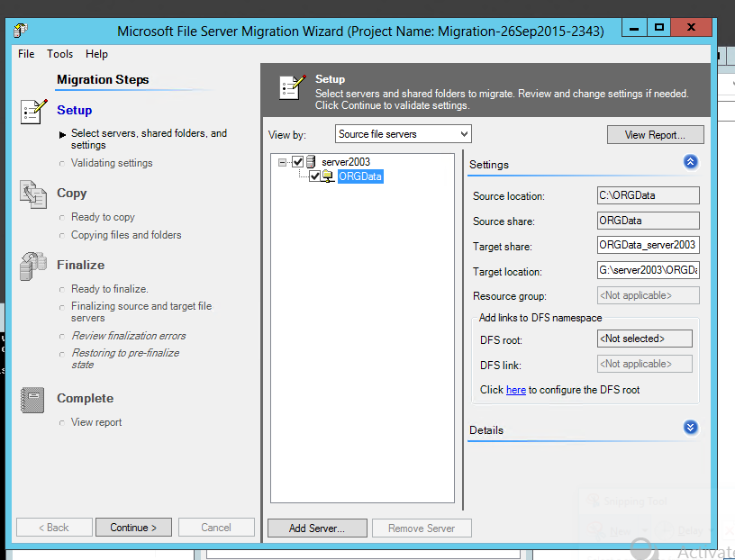Toggle the server2003 checkbox
The width and height of the screenshot is (735, 560).
coord(298,162)
